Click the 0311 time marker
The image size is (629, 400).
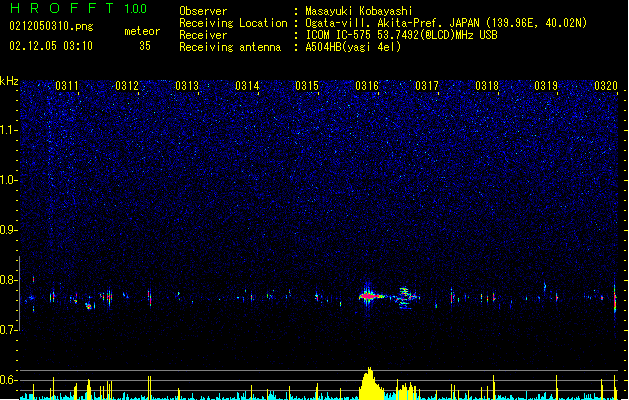point(67,86)
